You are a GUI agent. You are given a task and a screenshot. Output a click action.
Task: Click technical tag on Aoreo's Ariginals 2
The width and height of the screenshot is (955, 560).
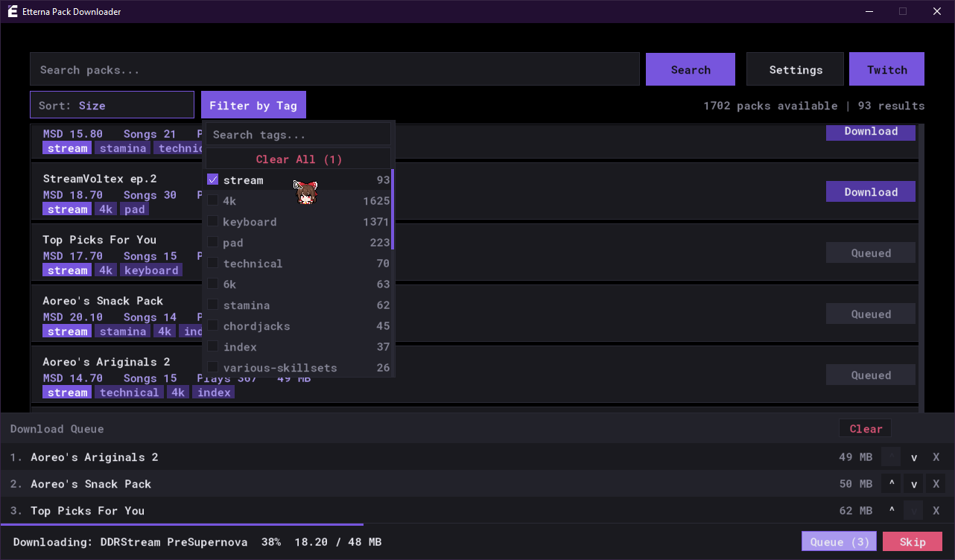click(x=129, y=392)
